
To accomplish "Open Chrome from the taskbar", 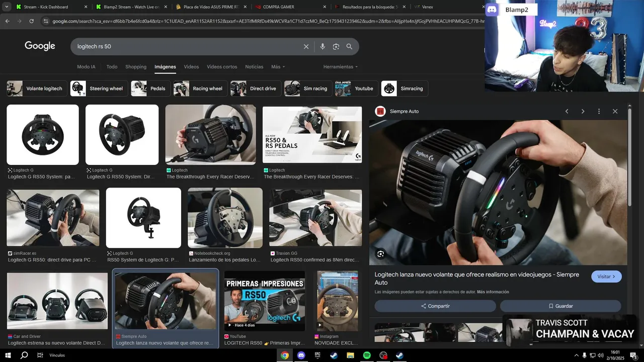I will pos(285,355).
